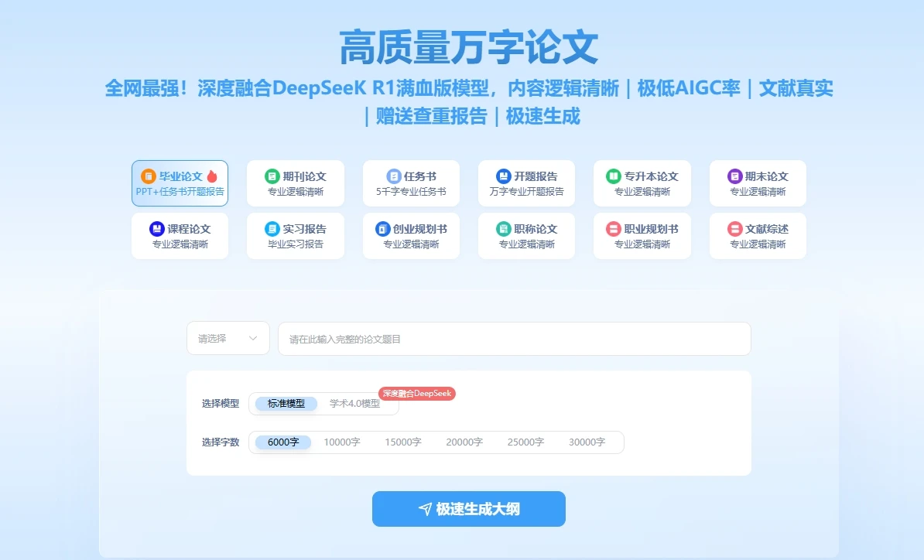Open the 文献综述 category card
Viewport: 924px width, 560px height.
[x=758, y=236]
